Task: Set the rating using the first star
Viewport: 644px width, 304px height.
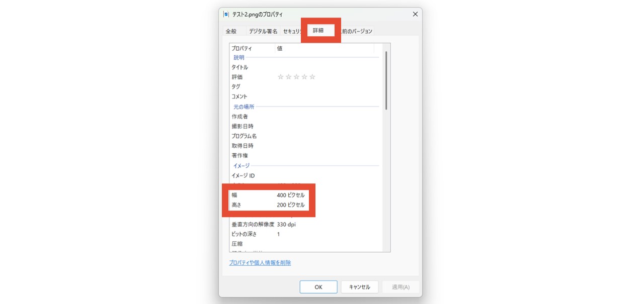Action: [281, 77]
